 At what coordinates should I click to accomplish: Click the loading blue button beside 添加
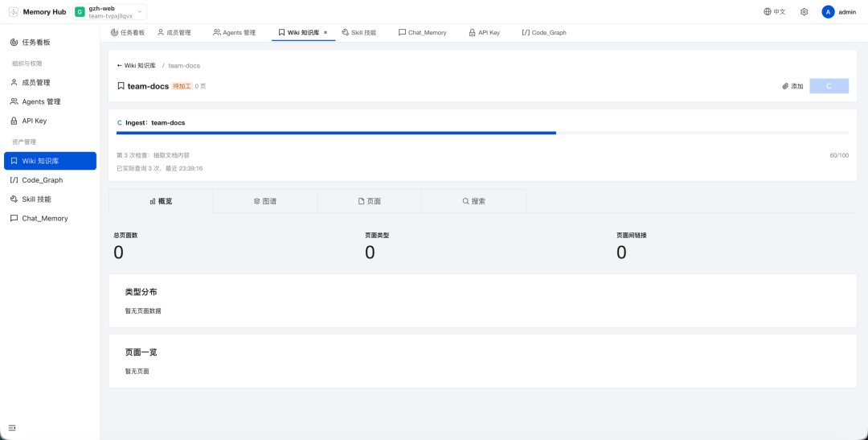click(x=829, y=86)
